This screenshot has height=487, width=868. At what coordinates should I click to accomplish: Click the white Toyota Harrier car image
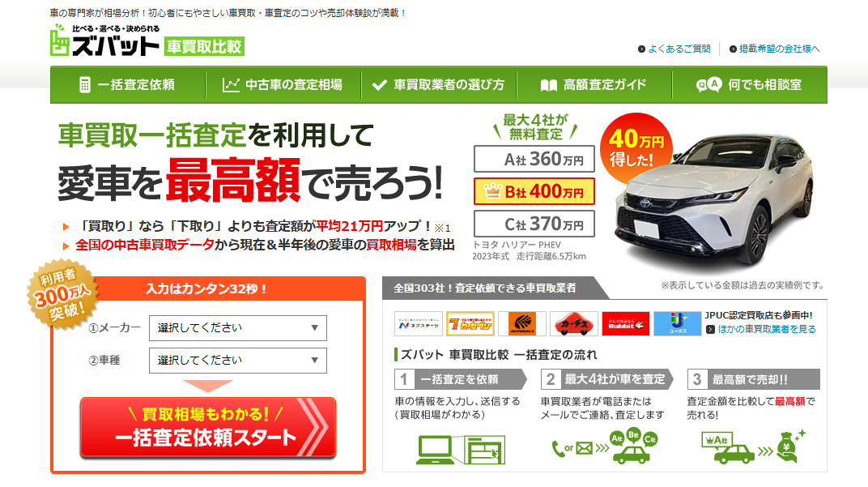tap(714, 199)
